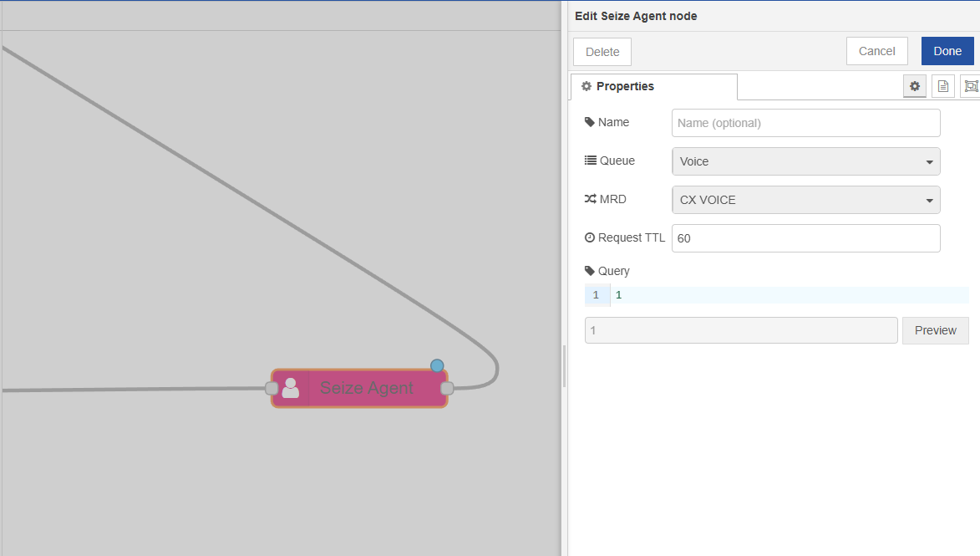Open the node description document icon
980x556 pixels.
pos(942,86)
